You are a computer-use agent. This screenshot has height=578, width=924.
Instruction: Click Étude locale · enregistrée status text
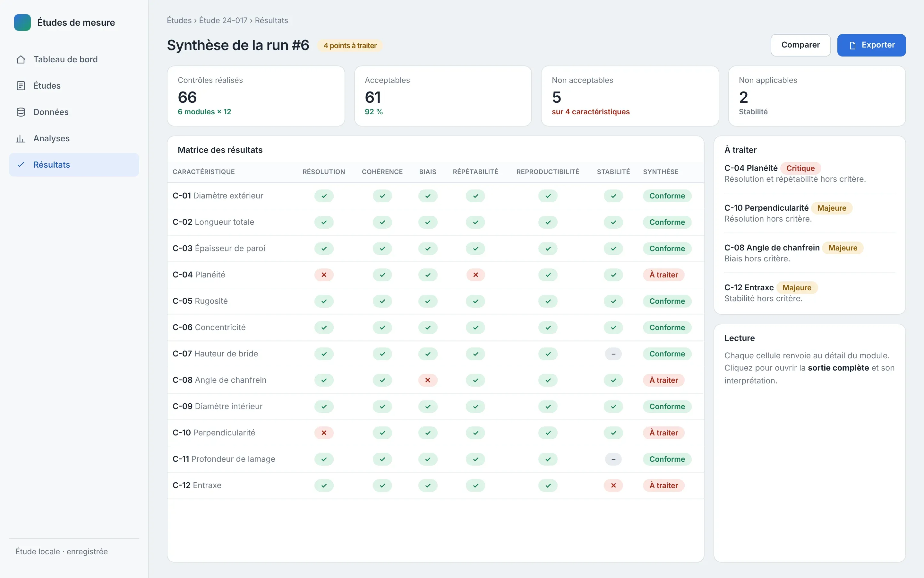(62, 551)
